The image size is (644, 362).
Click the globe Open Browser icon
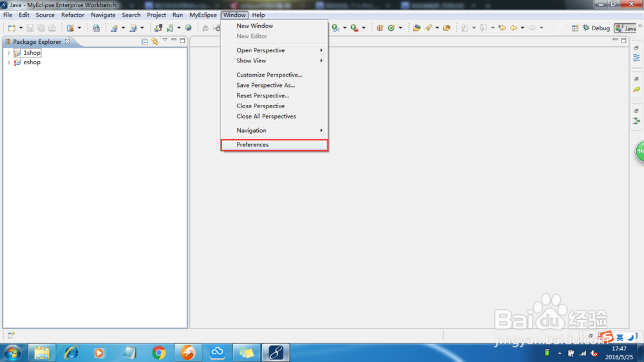(188, 28)
